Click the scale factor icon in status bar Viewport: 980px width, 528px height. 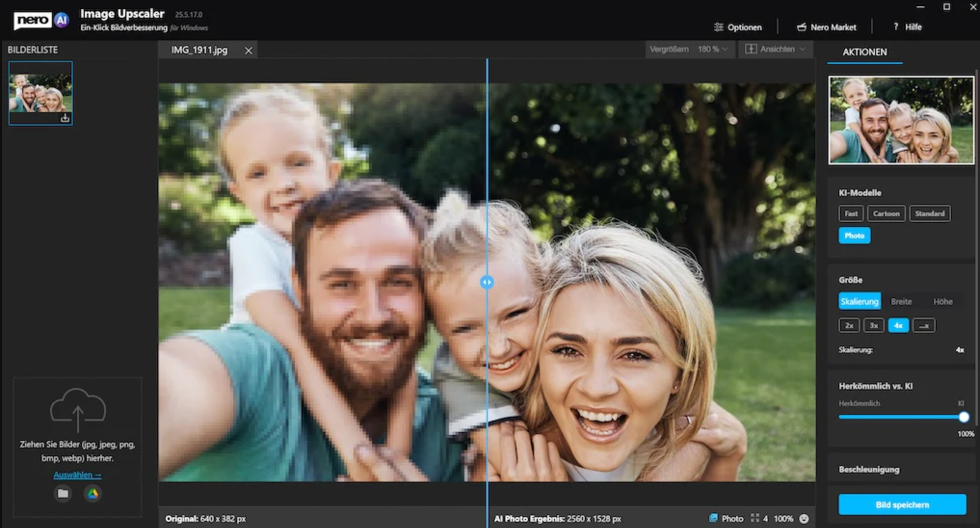tap(755, 518)
